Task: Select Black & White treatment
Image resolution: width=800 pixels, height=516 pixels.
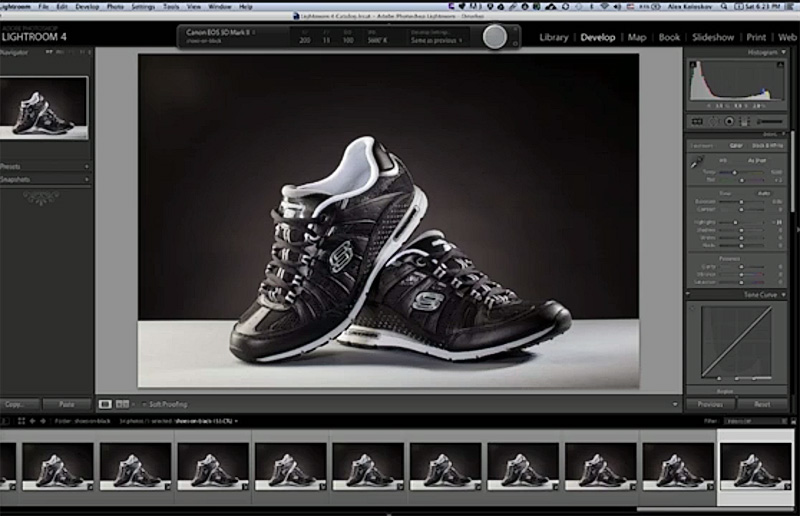Action: click(x=767, y=145)
